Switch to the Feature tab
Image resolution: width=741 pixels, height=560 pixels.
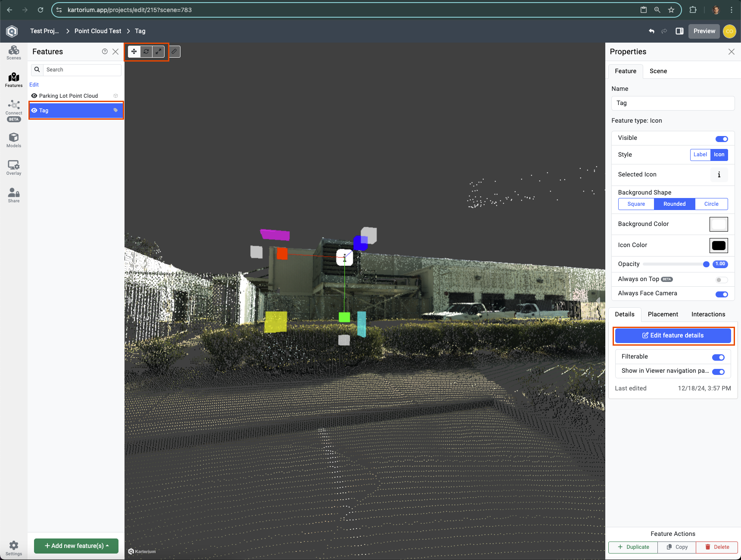[x=626, y=71]
